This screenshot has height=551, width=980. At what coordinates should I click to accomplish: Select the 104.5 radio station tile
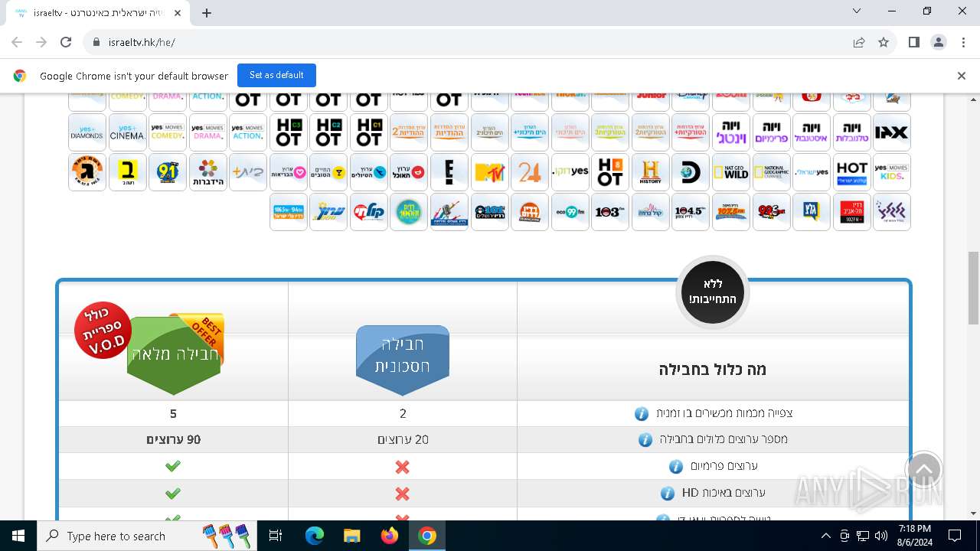point(690,212)
